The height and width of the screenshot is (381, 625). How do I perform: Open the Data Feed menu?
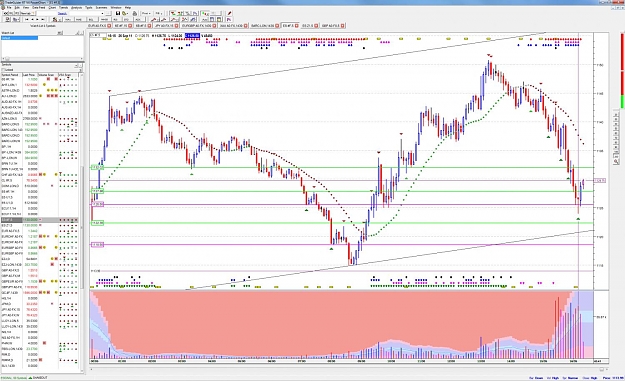click(x=39, y=8)
